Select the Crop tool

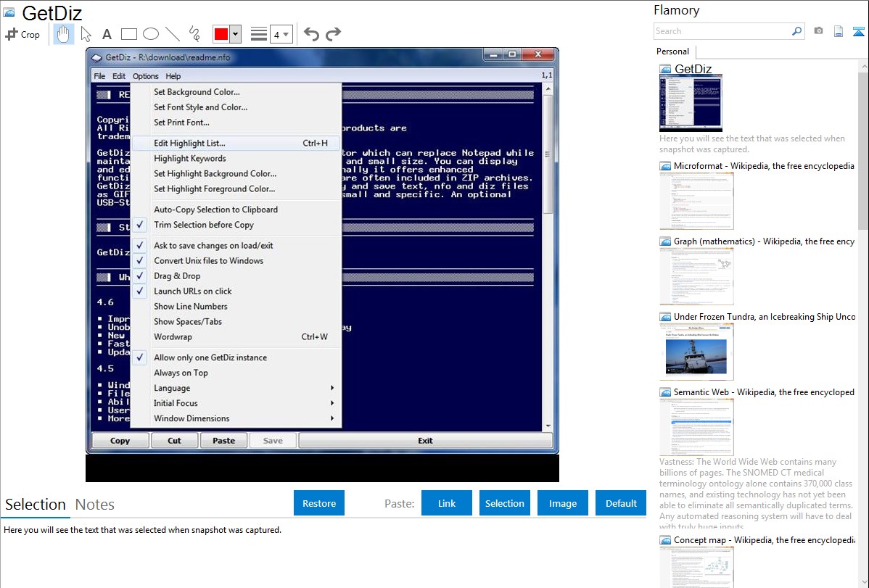click(22, 34)
